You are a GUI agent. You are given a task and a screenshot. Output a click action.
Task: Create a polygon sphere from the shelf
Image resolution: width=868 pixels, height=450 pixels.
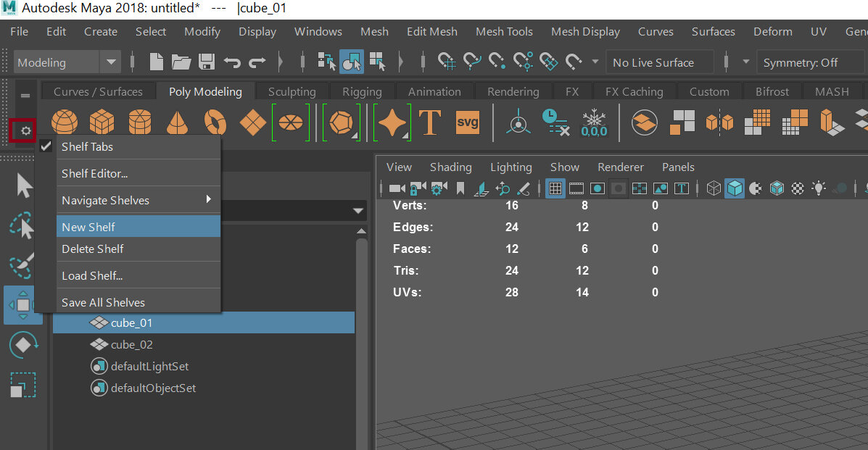click(64, 122)
